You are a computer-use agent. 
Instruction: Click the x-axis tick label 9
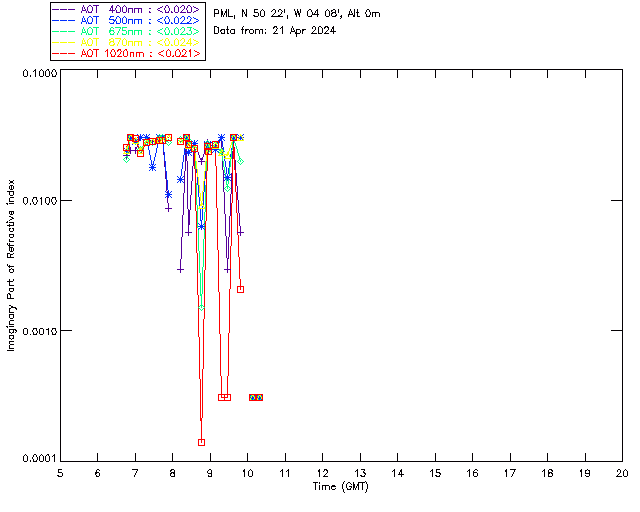[x=210, y=473]
